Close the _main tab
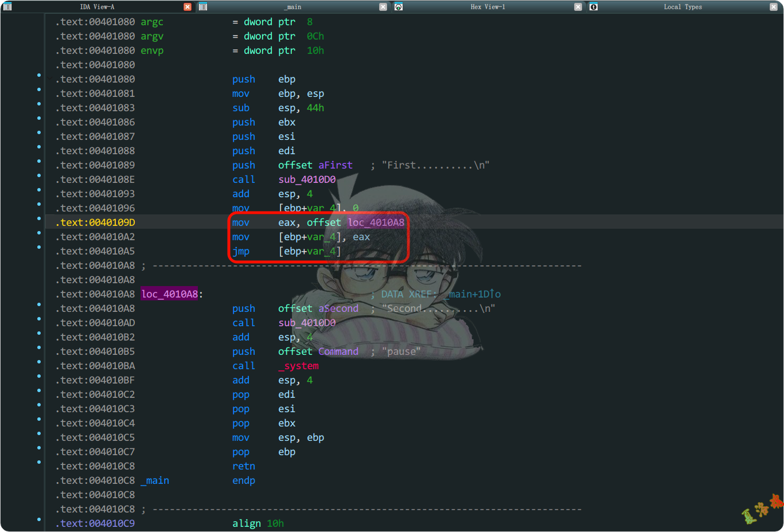Viewport: 784px width, 532px height. (x=383, y=7)
